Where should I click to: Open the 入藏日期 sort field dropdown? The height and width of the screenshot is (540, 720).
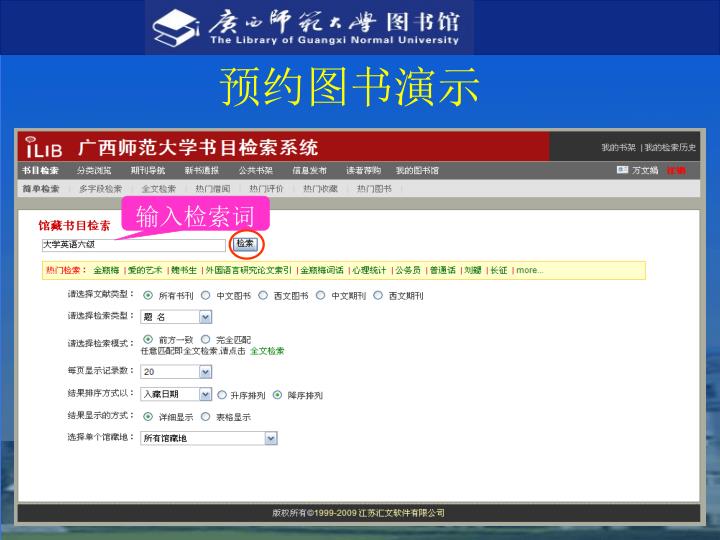[176, 394]
